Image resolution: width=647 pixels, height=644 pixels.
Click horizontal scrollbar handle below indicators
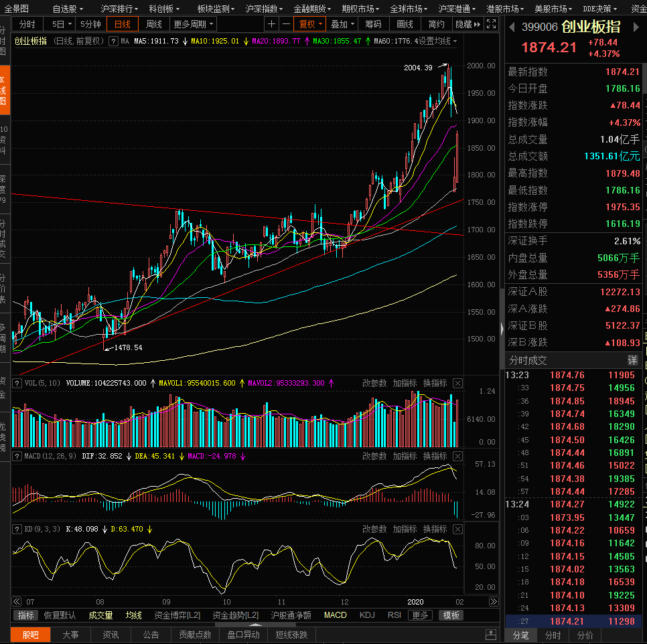click(x=255, y=625)
